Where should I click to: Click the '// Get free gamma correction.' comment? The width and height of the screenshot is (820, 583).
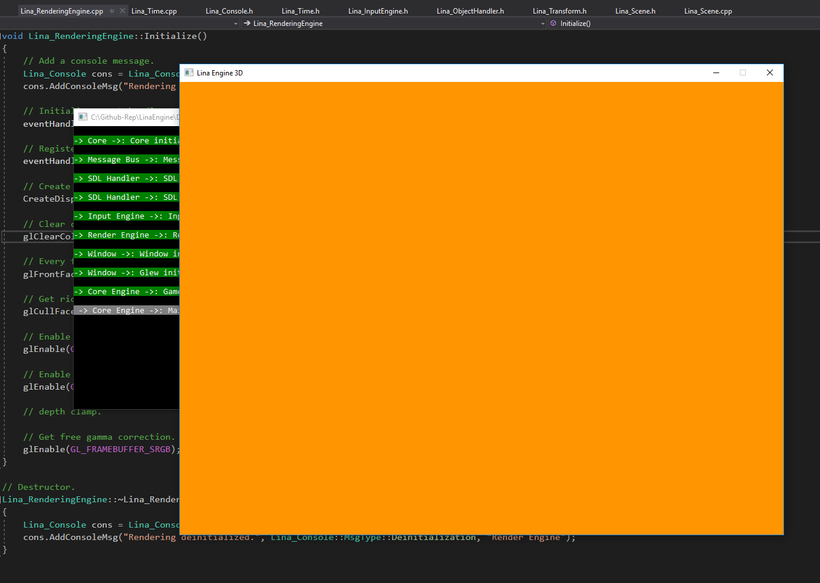tap(99, 437)
